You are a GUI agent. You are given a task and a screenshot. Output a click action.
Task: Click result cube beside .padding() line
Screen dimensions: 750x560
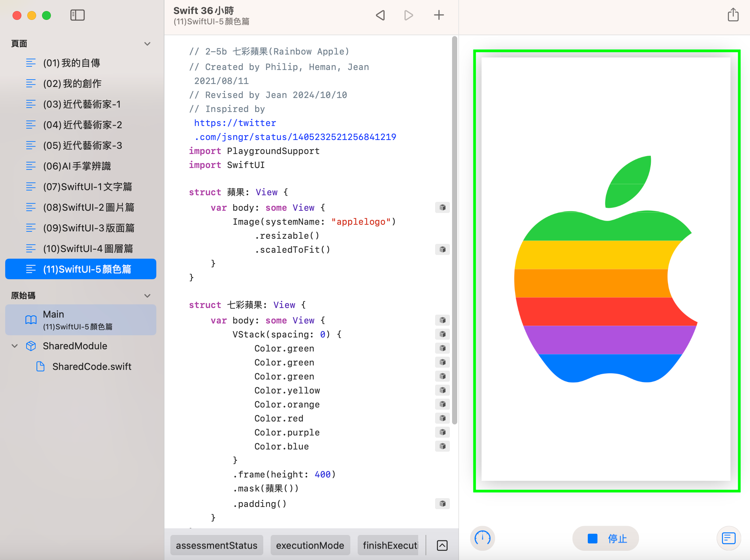pos(442,504)
